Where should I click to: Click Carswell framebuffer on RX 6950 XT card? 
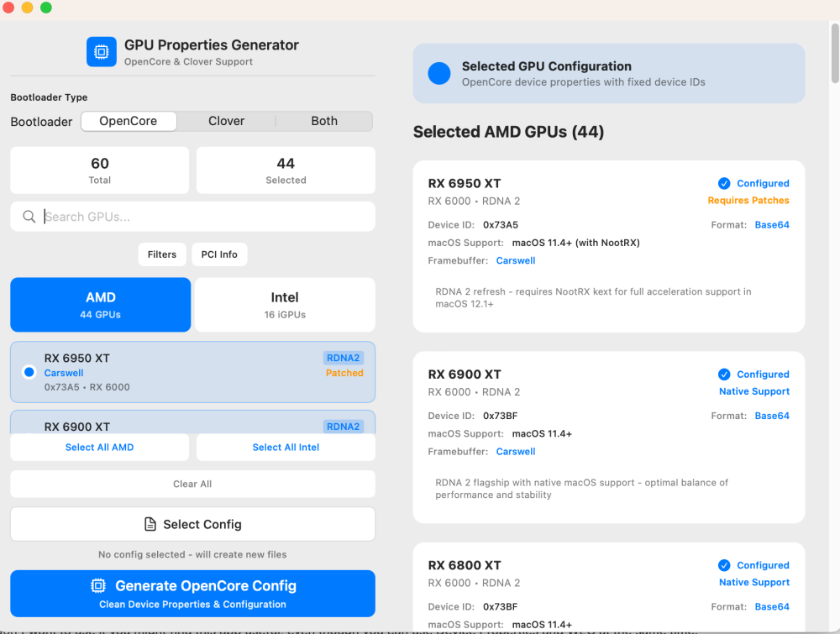point(516,261)
